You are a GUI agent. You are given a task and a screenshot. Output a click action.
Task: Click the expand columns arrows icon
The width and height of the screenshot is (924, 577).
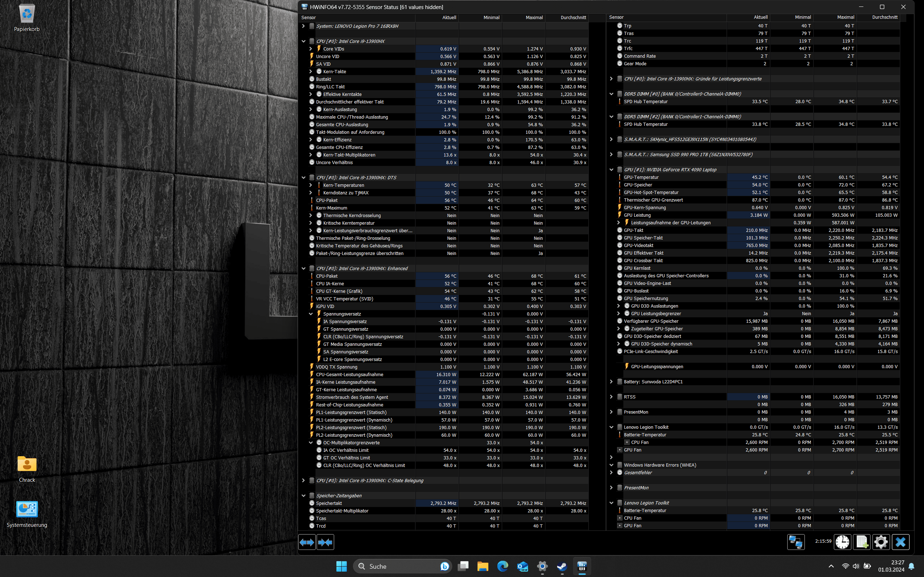tap(306, 542)
